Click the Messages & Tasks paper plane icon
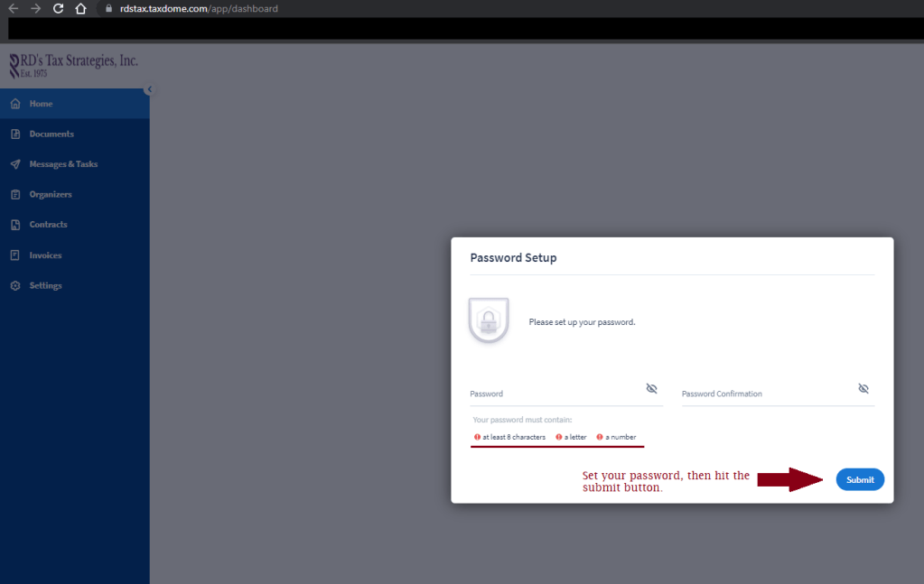Screen dimensions: 924x584 [x=14, y=164]
